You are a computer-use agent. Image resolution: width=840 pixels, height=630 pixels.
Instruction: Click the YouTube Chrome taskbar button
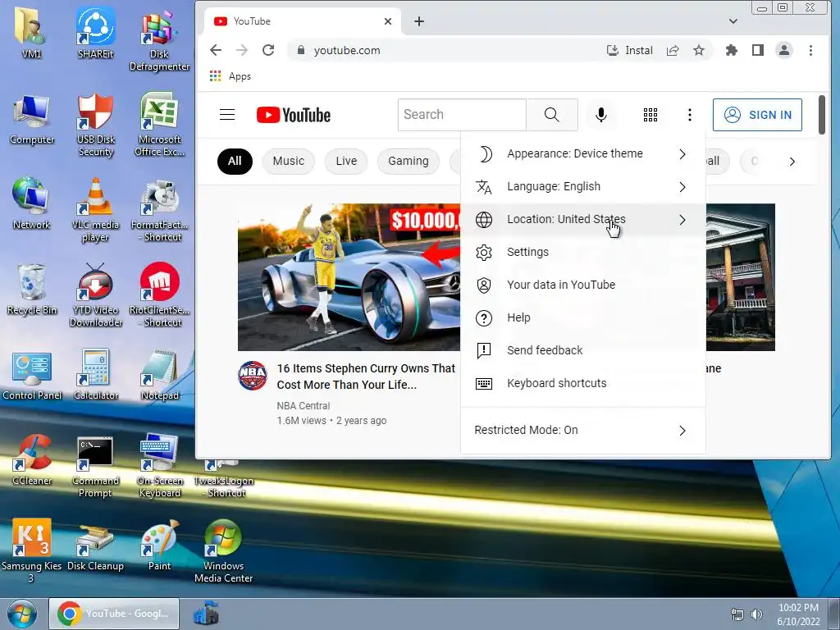pos(114,614)
